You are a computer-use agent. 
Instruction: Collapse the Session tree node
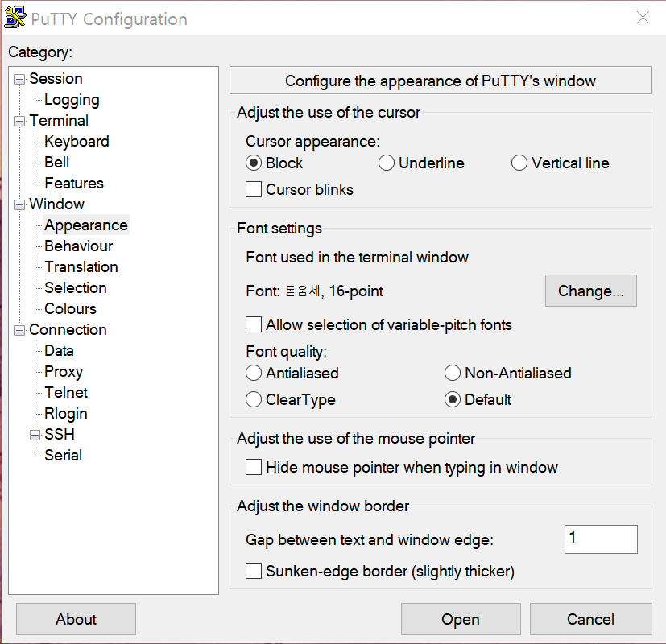19,80
